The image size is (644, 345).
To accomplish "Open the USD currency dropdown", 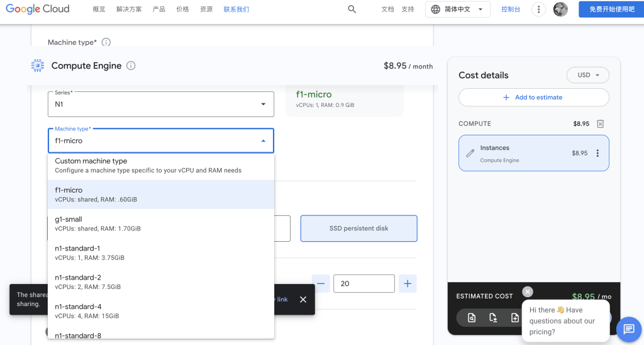I will click(x=588, y=76).
